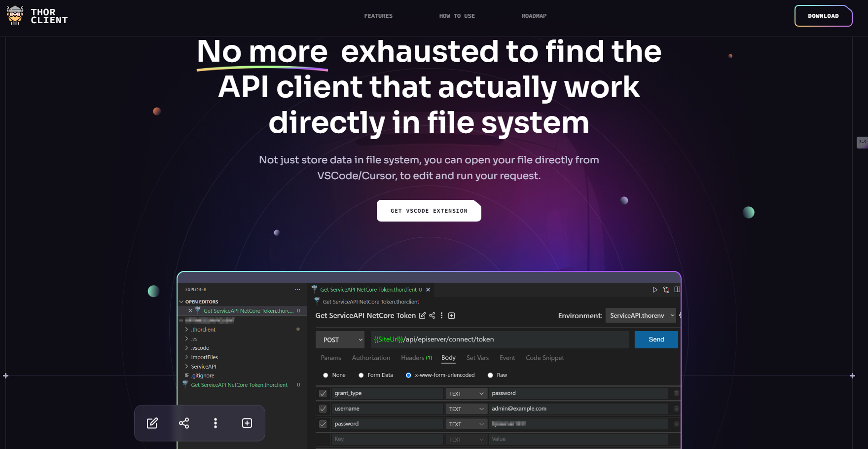Click the run play icon in editor toolbar

655,290
